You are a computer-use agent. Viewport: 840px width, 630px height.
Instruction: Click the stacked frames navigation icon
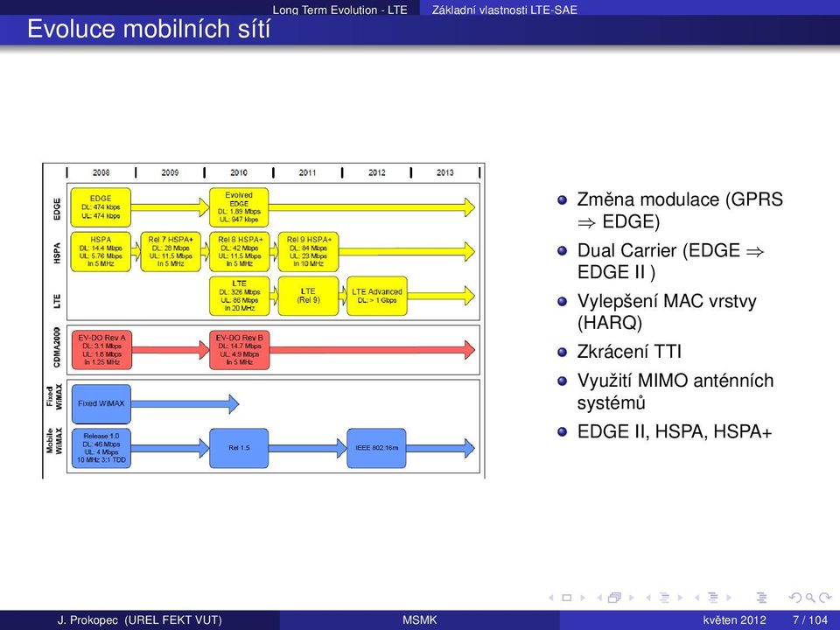[x=614, y=598]
